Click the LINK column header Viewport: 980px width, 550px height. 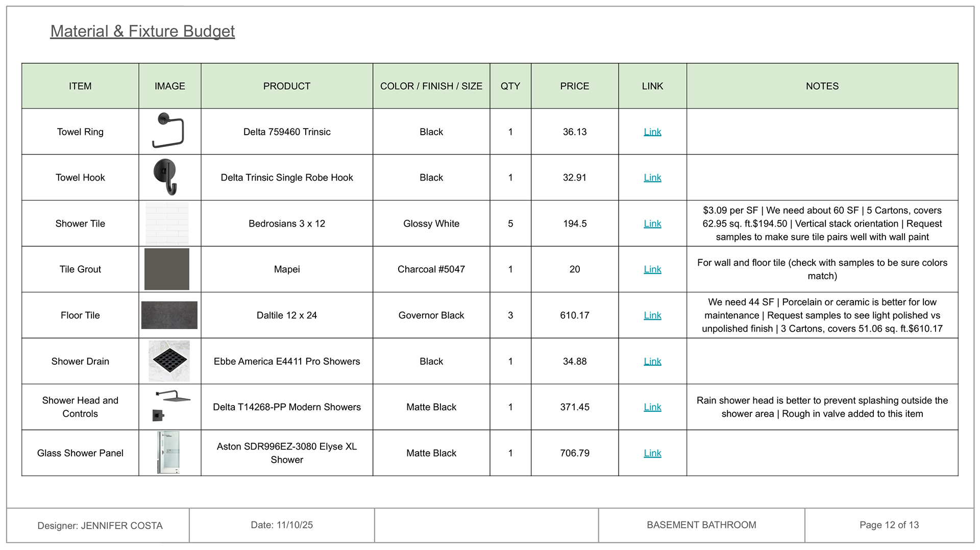click(652, 86)
